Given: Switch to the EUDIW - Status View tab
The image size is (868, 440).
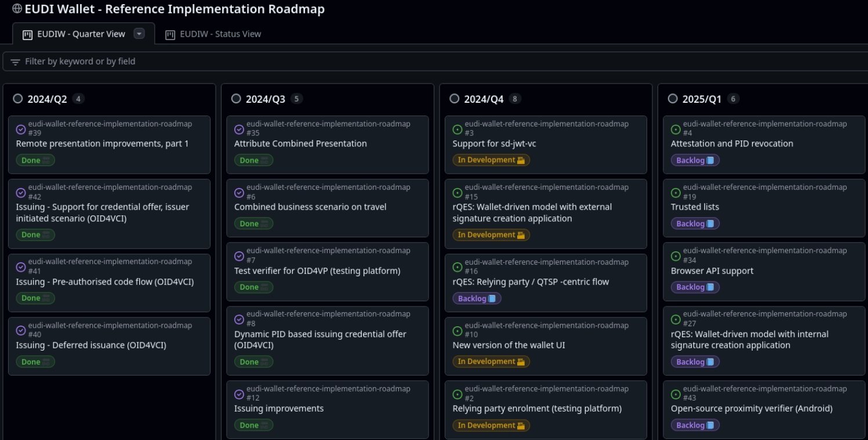Looking at the screenshot, I should tap(220, 34).
